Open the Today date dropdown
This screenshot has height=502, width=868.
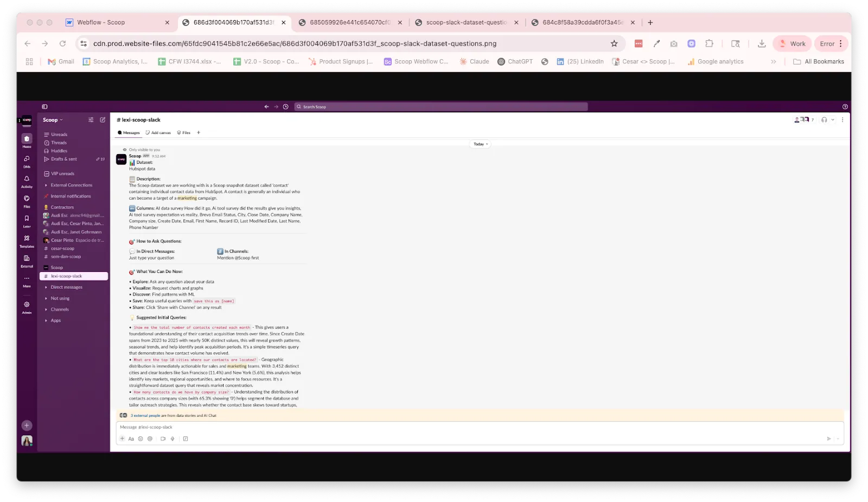coord(480,144)
